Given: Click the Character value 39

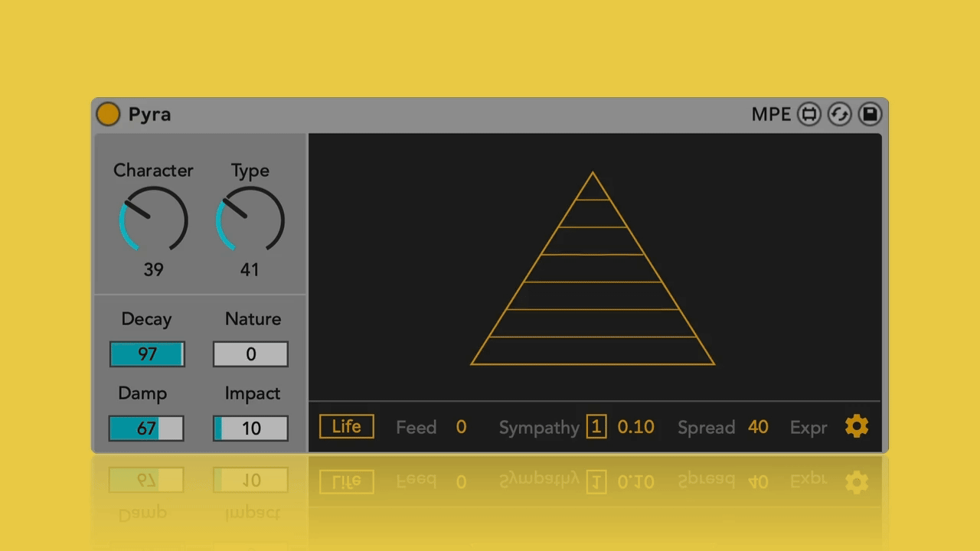Looking at the screenshot, I should click(x=153, y=269).
